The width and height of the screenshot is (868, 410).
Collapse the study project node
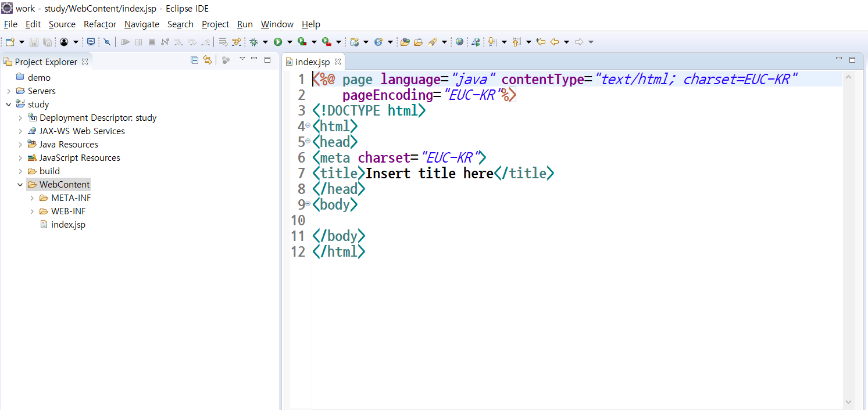coord(9,105)
